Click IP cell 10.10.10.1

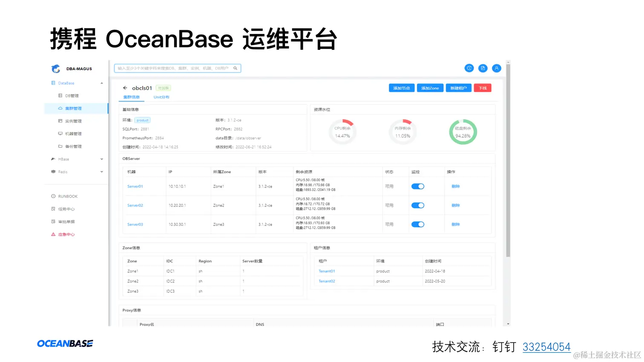177,186
